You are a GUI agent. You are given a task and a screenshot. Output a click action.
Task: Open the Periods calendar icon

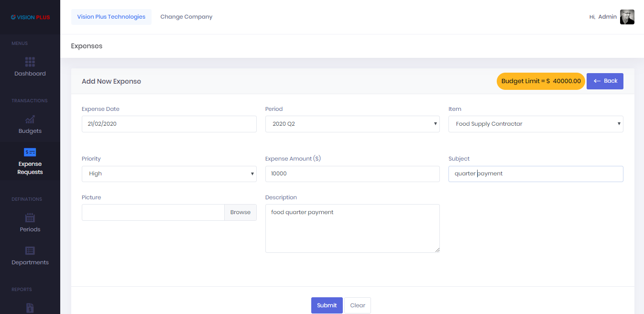[x=30, y=218]
